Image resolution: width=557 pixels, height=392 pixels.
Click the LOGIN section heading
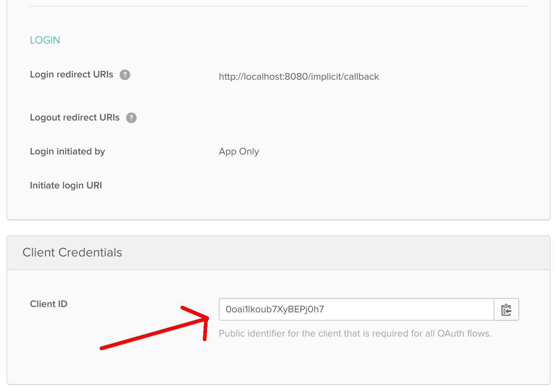(x=45, y=40)
